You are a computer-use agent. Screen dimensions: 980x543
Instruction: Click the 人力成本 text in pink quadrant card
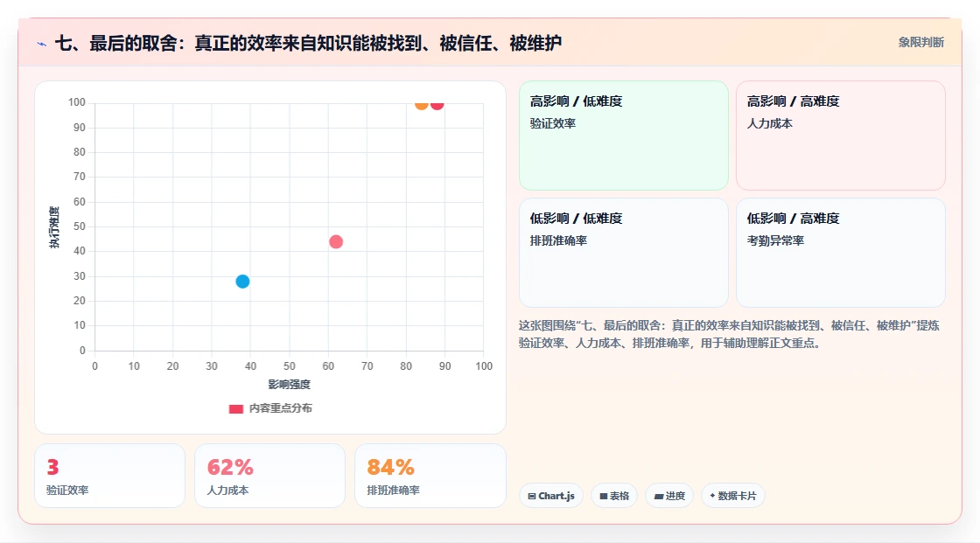pyautogui.click(x=769, y=123)
